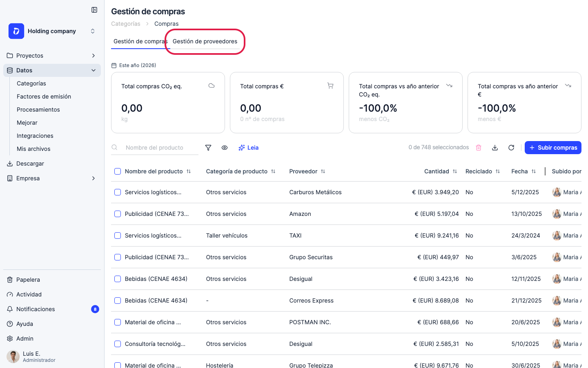The image size is (588, 368).
Task: Open Papelera trash icon in sidebar
Action: [10, 280]
